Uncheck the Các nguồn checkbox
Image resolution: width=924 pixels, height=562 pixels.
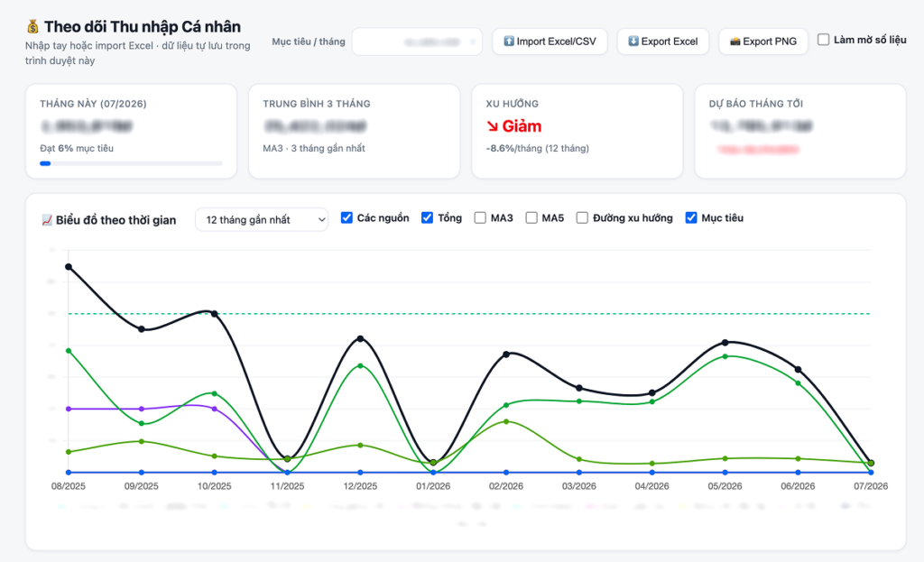pos(347,218)
